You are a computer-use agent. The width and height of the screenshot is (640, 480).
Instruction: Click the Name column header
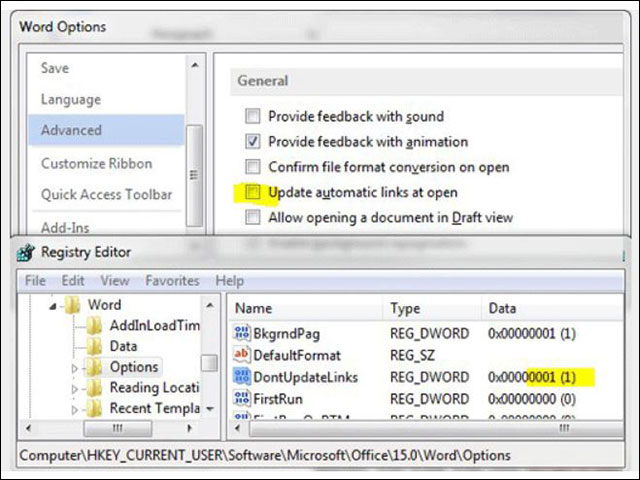[304, 308]
